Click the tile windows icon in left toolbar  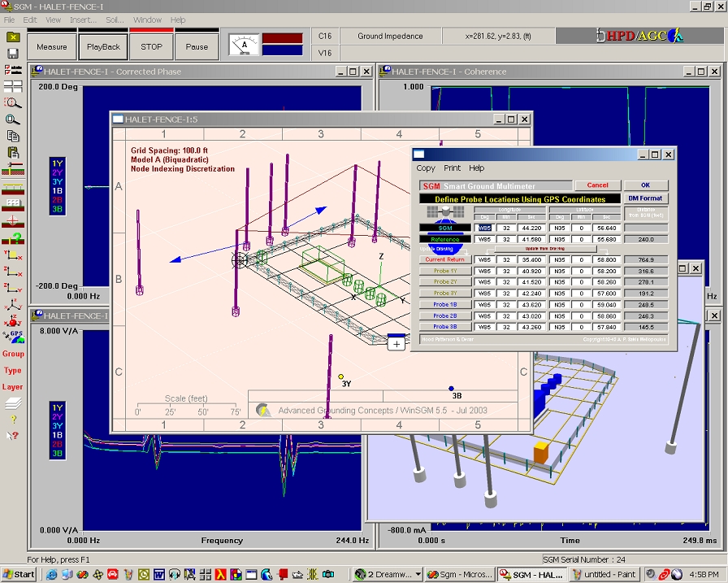pyautogui.click(x=13, y=86)
